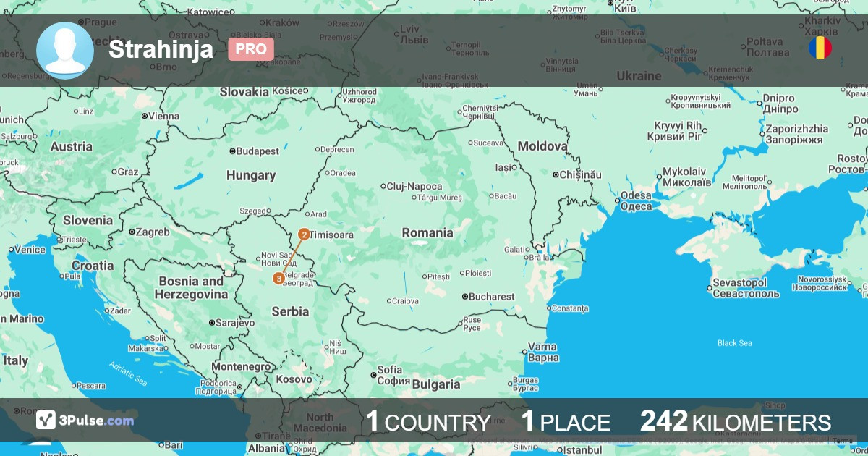Viewport: 868px width, 456px height.
Task: Click the 3Pulse checkmark logo icon
Action: [46, 420]
